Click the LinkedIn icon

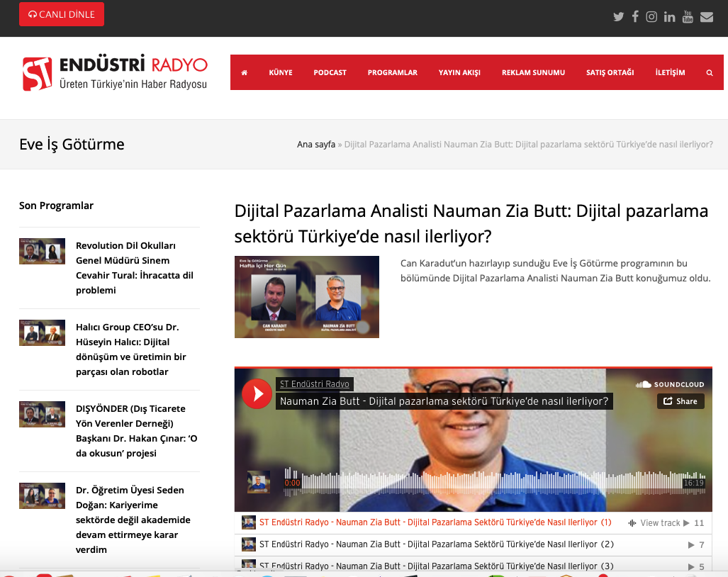669,17
